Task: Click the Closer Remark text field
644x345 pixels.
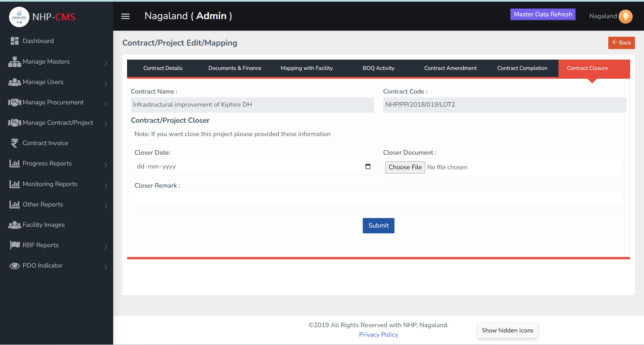Action: [378, 199]
